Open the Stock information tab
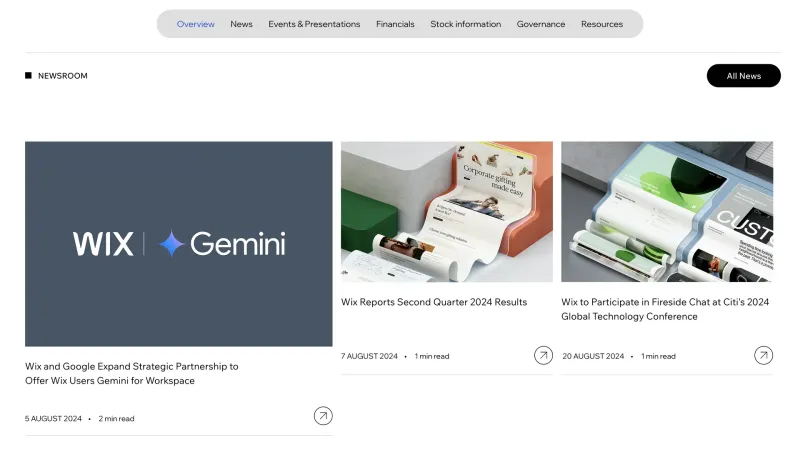This screenshot has width=800, height=450. tap(466, 24)
